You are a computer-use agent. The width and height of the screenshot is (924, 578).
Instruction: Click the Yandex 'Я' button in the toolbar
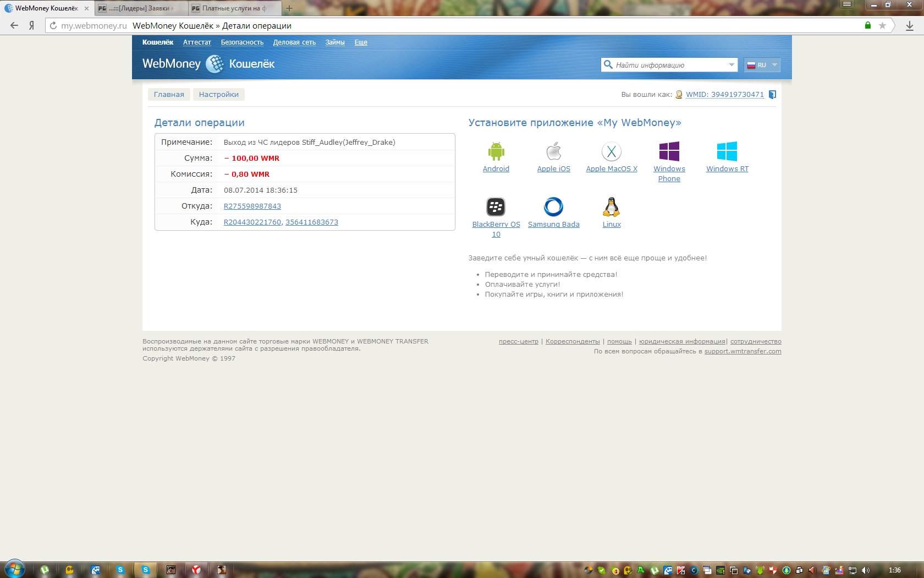pyautogui.click(x=32, y=25)
